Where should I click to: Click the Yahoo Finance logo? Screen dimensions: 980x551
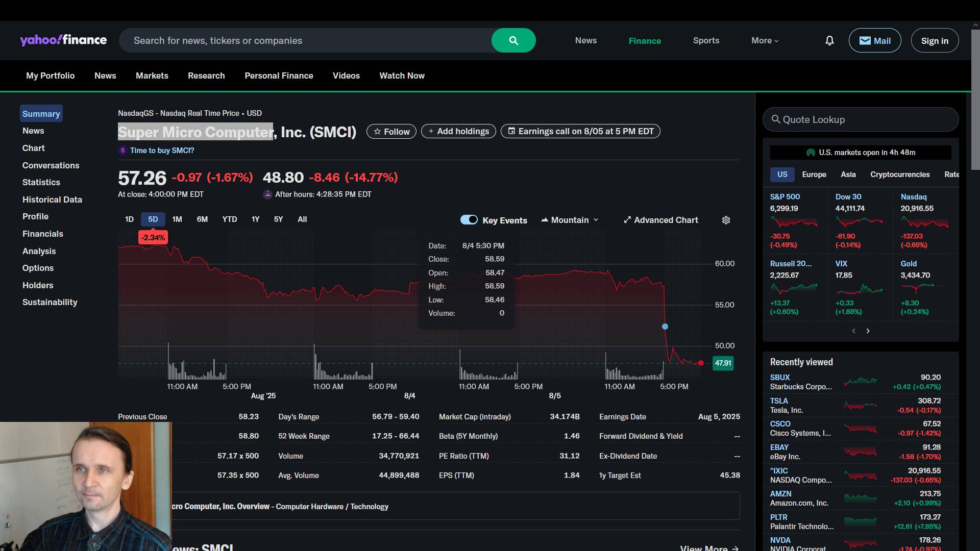click(63, 40)
